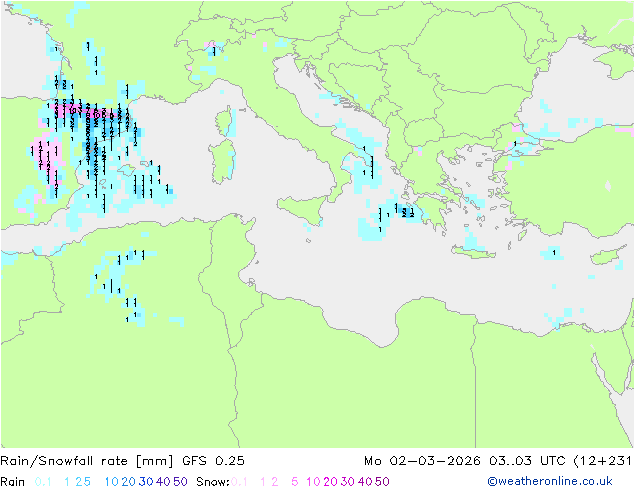
Task: Open the weatheronline.co.uk copyright link
Action: point(550,481)
